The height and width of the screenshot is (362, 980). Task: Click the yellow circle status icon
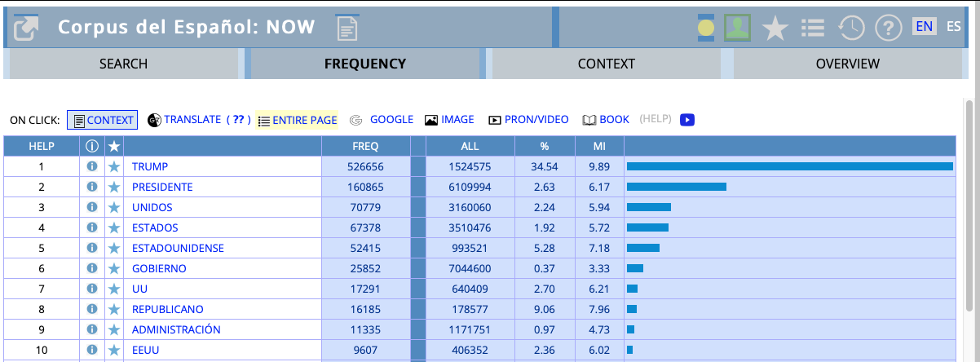point(706,29)
